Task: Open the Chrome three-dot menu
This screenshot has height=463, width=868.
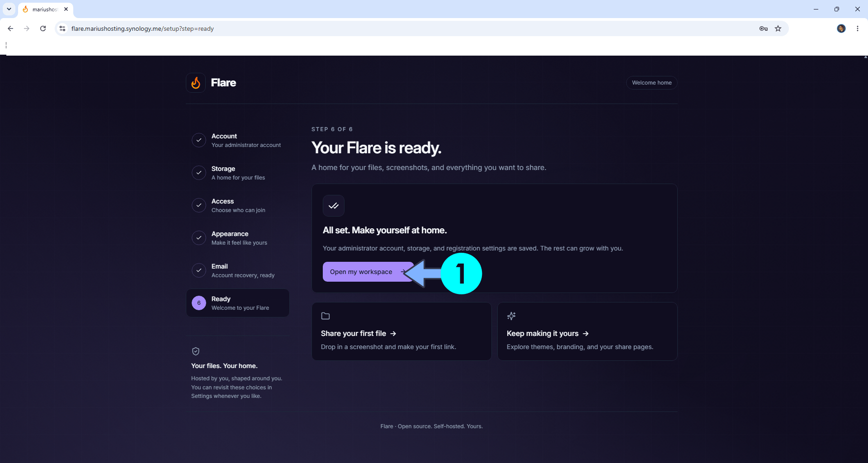Action: pos(858,28)
